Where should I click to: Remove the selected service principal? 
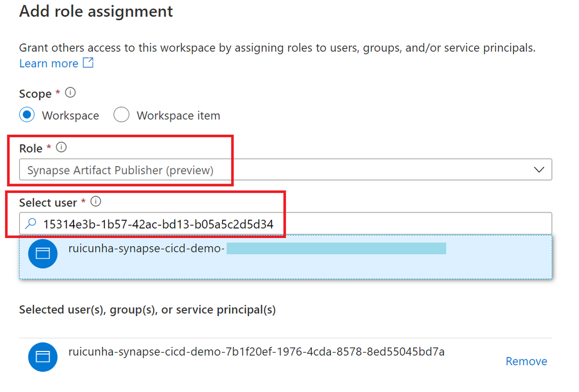[x=526, y=361]
